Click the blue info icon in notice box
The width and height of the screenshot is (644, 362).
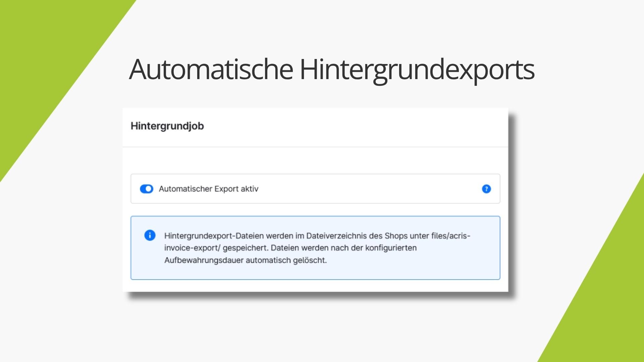(150, 235)
